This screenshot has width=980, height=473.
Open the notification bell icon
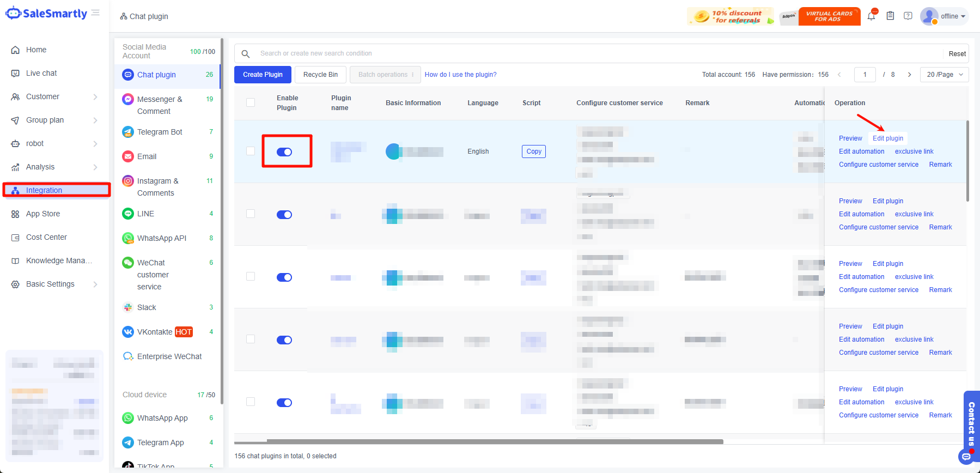(871, 16)
